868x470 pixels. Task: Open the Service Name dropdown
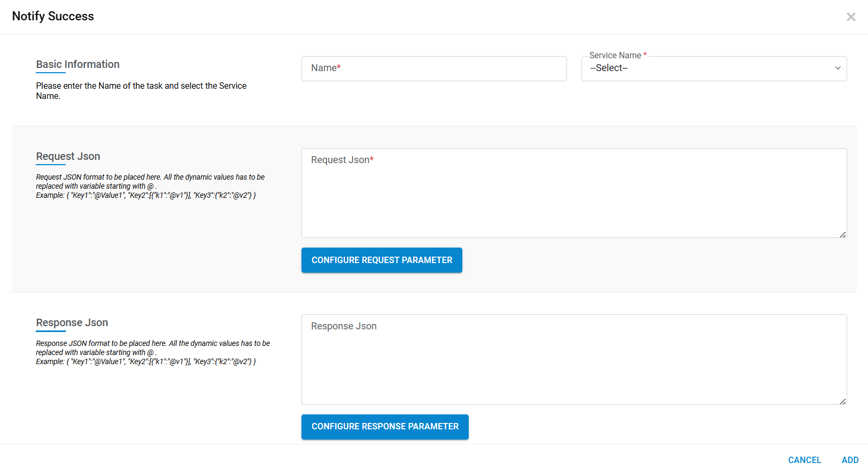pyautogui.click(x=714, y=68)
